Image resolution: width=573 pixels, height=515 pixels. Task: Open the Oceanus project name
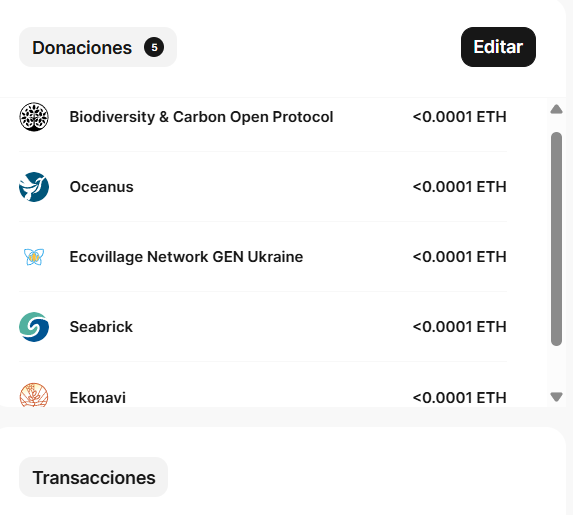click(102, 187)
